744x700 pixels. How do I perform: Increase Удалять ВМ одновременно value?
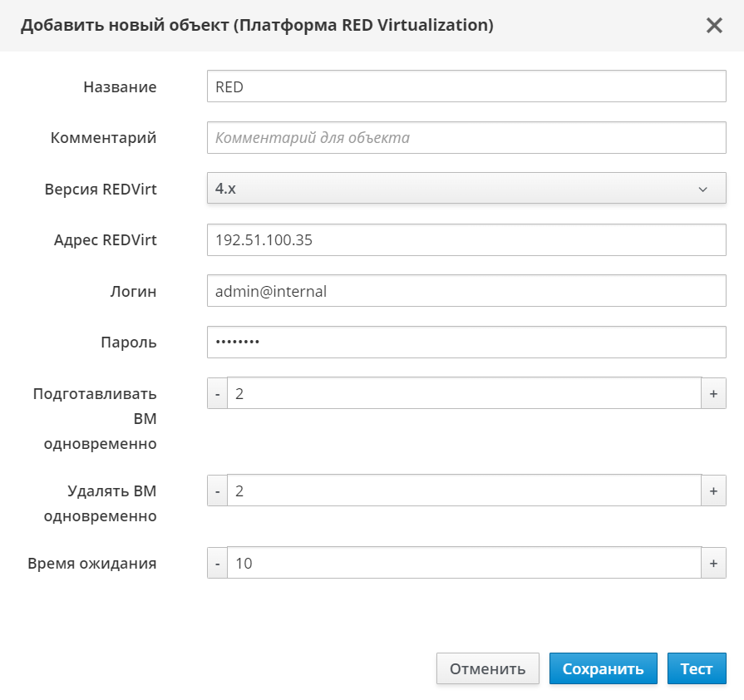tap(712, 490)
